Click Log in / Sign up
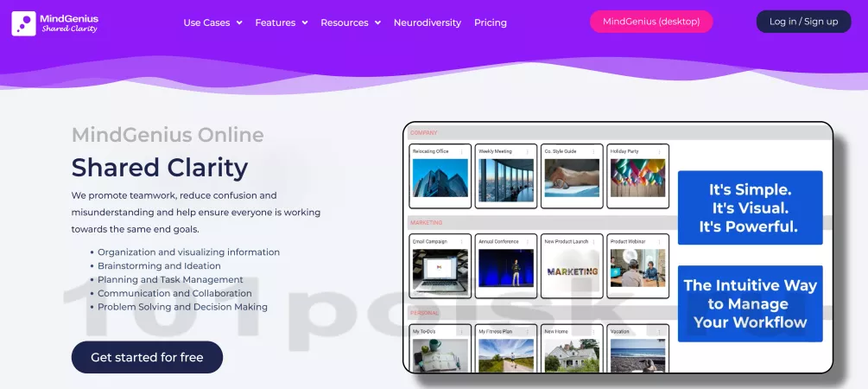 pos(803,22)
